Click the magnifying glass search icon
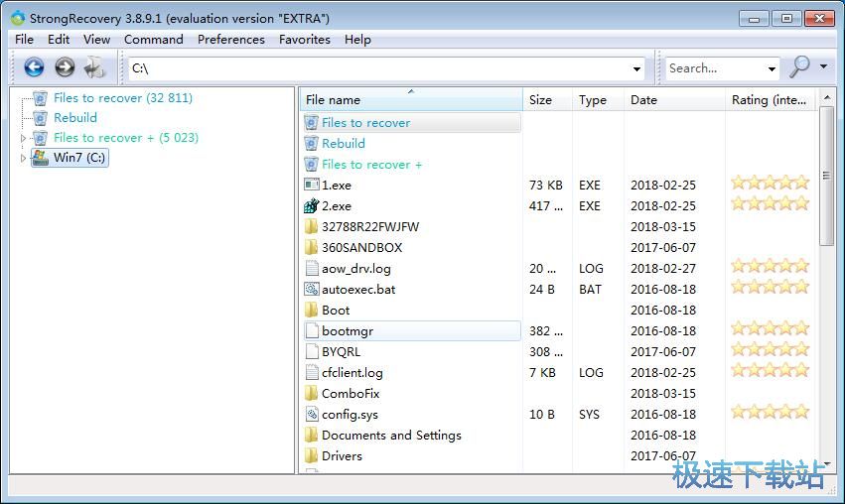This screenshot has height=504, width=845. pos(799,67)
